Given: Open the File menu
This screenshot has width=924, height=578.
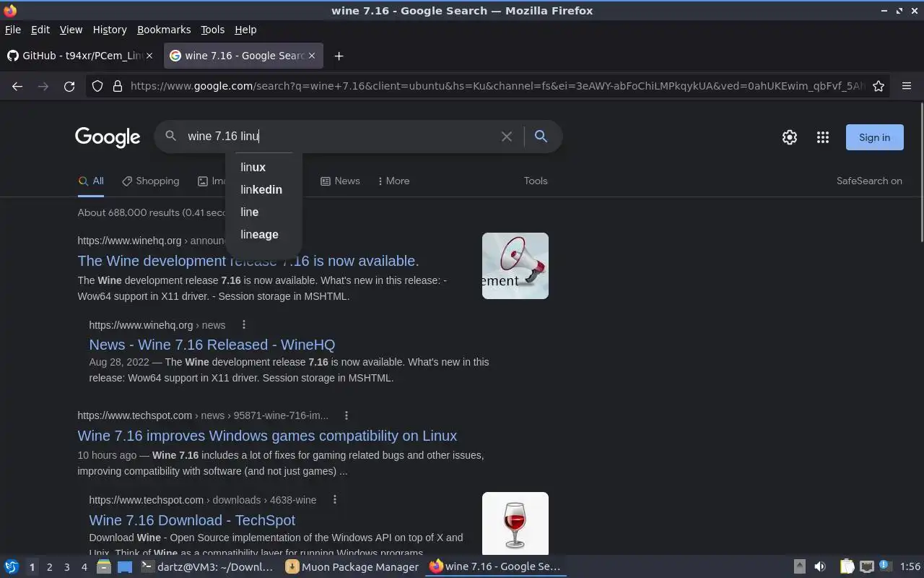Looking at the screenshot, I should [x=13, y=30].
